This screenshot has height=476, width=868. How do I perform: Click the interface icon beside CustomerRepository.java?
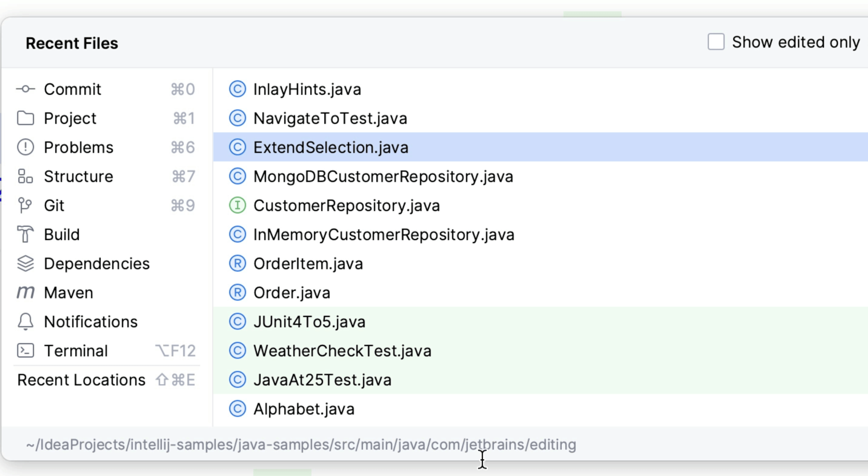237,205
